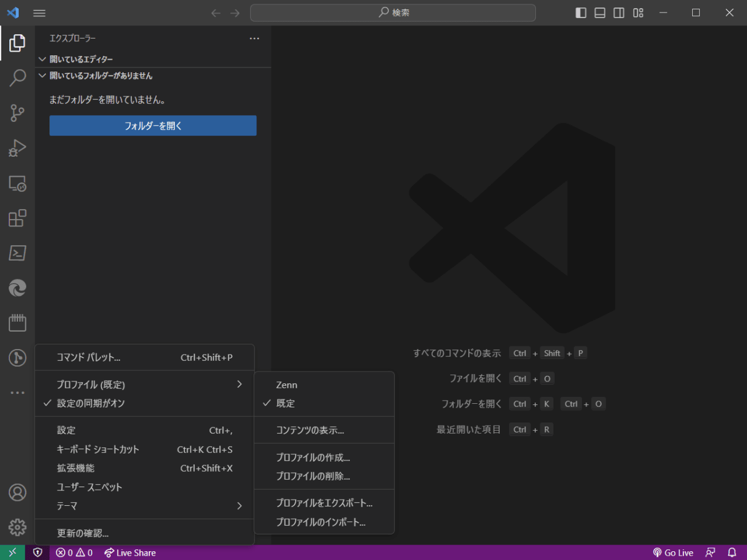Click the notepad-style activity bar icon
The height and width of the screenshot is (560, 747).
click(x=17, y=323)
